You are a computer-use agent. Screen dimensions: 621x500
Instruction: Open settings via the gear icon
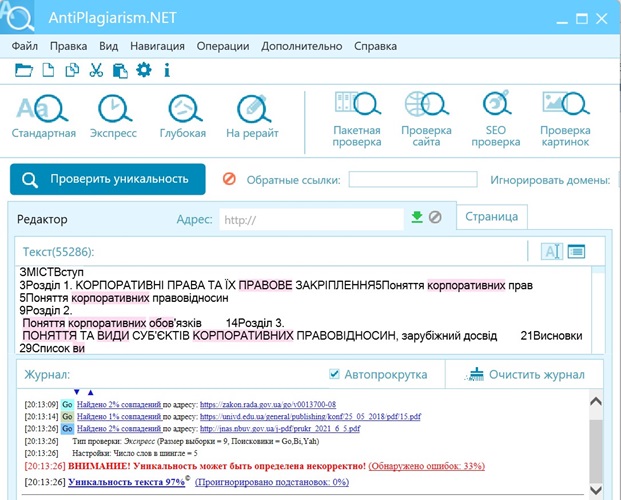pos(143,70)
